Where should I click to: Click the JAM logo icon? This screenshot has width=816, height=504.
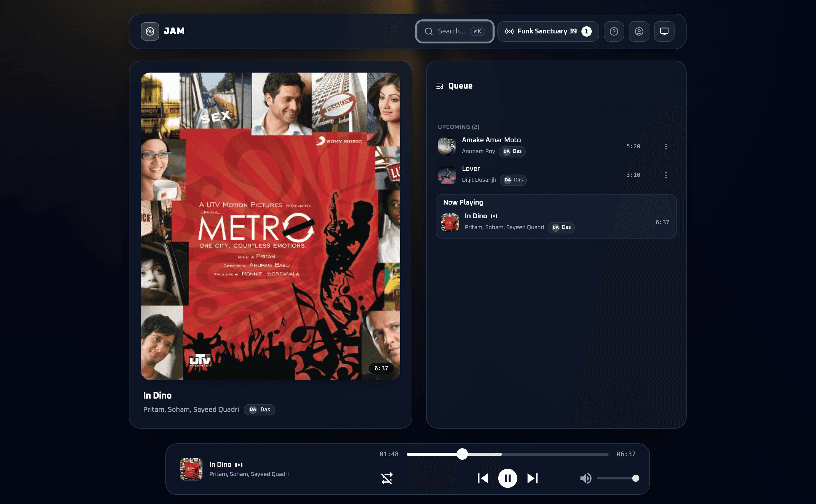click(150, 31)
